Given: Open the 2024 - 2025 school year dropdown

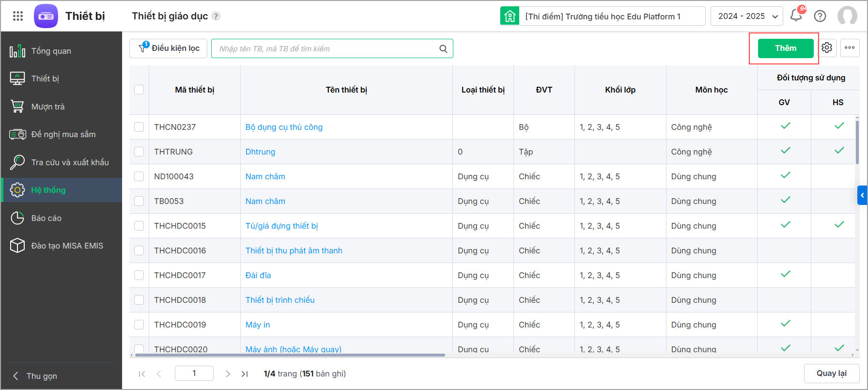Looking at the screenshot, I should (x=746, y=16).
